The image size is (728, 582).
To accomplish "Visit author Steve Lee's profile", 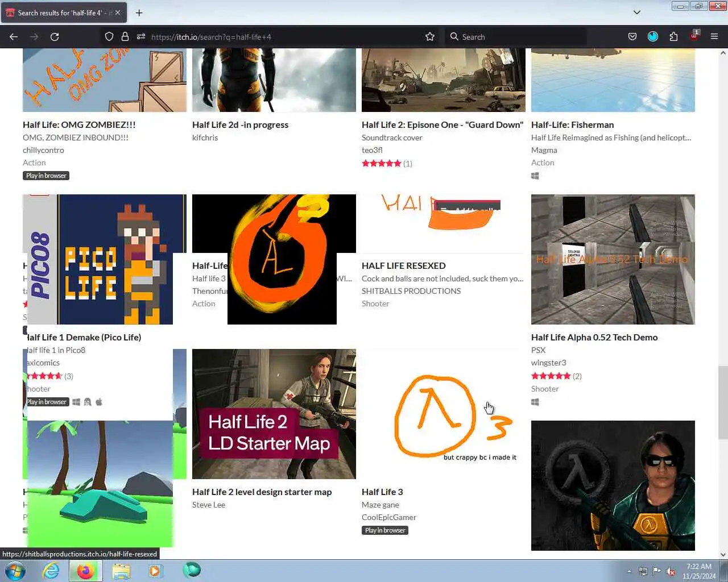I will coord(209,505).
